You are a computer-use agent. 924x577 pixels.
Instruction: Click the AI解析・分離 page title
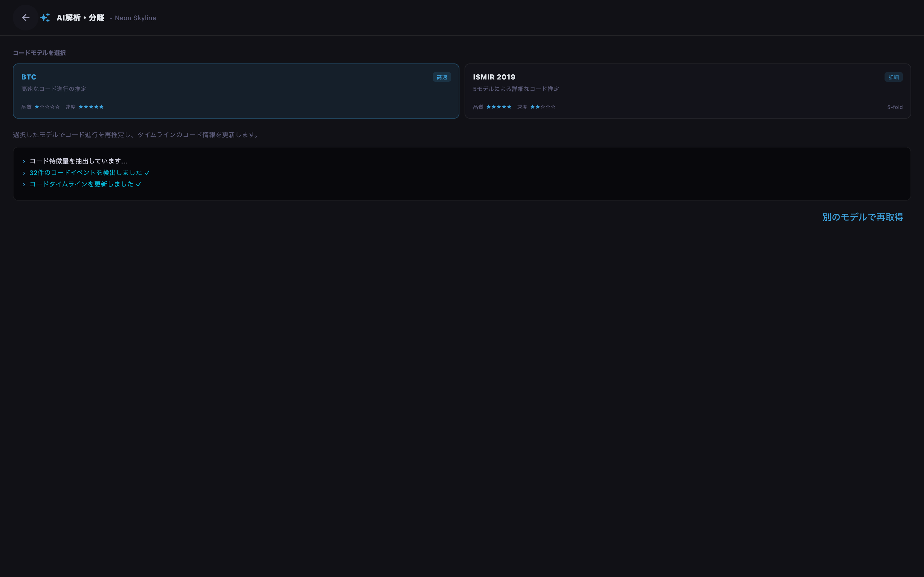pos(81,18)
